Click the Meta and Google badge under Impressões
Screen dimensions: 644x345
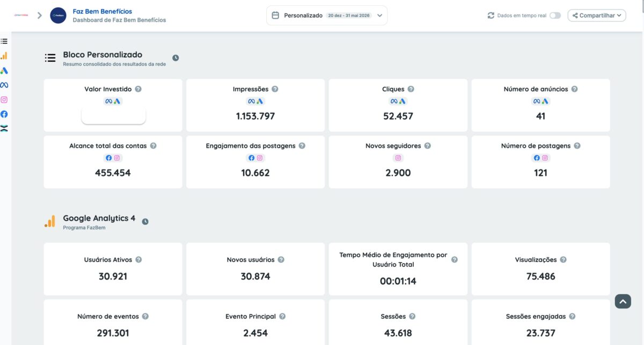click(x=255, y=101)
